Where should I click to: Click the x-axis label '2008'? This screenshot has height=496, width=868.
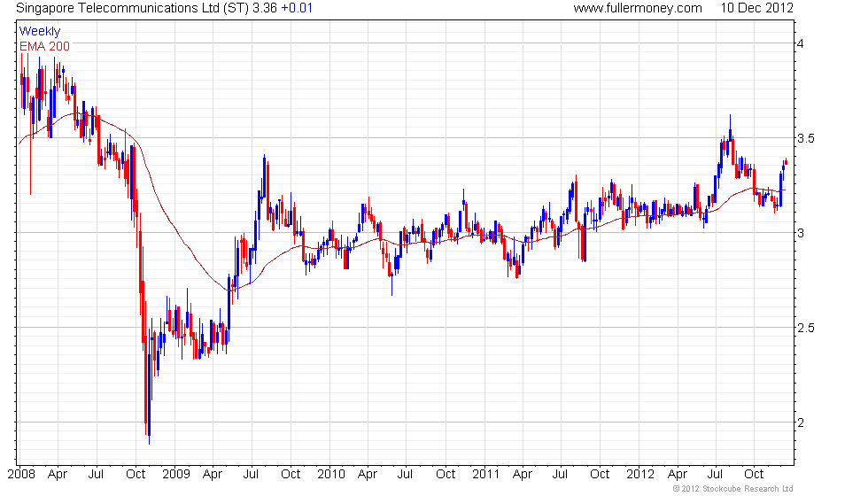(x=21, y=475)
